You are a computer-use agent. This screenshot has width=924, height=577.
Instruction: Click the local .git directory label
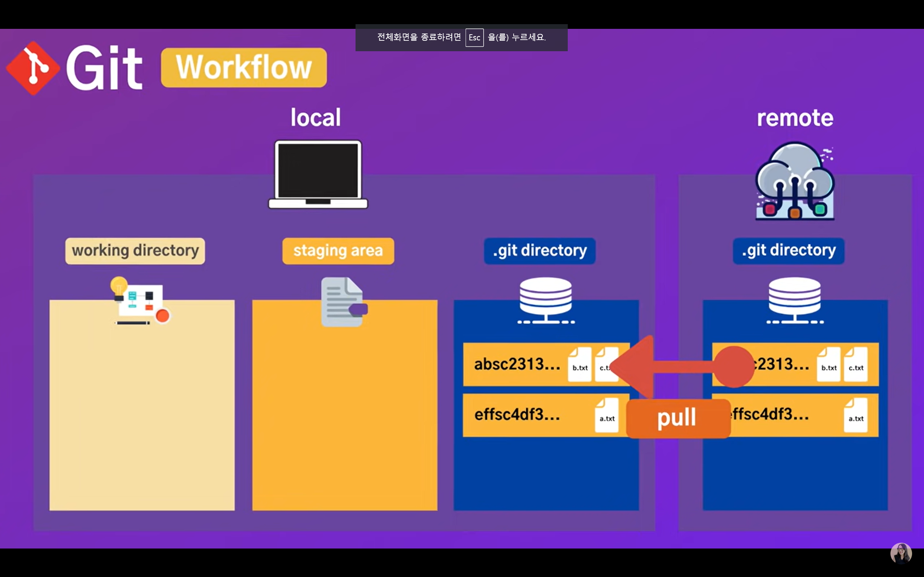pos(540,251)
